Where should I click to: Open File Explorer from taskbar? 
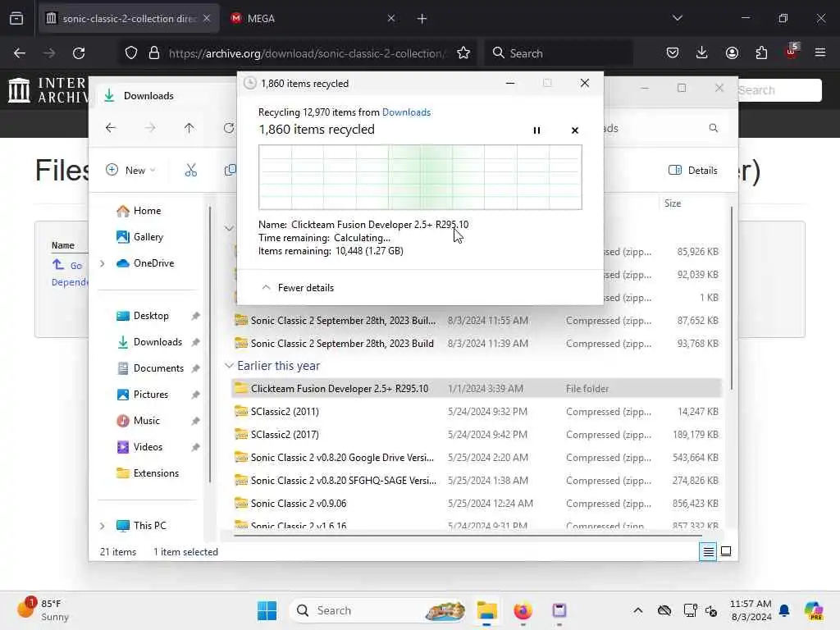point(487,610)
